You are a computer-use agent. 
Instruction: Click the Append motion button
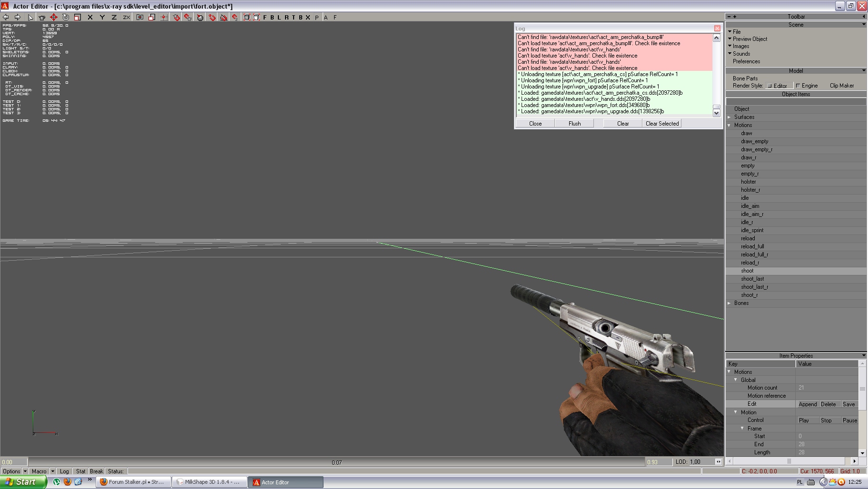tap(808, 404)
